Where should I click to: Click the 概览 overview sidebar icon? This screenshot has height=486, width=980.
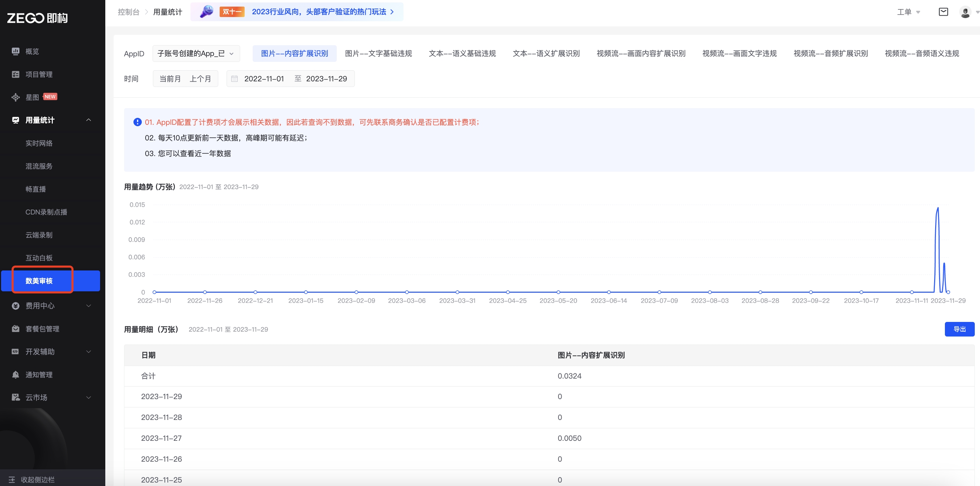point(16,51)
